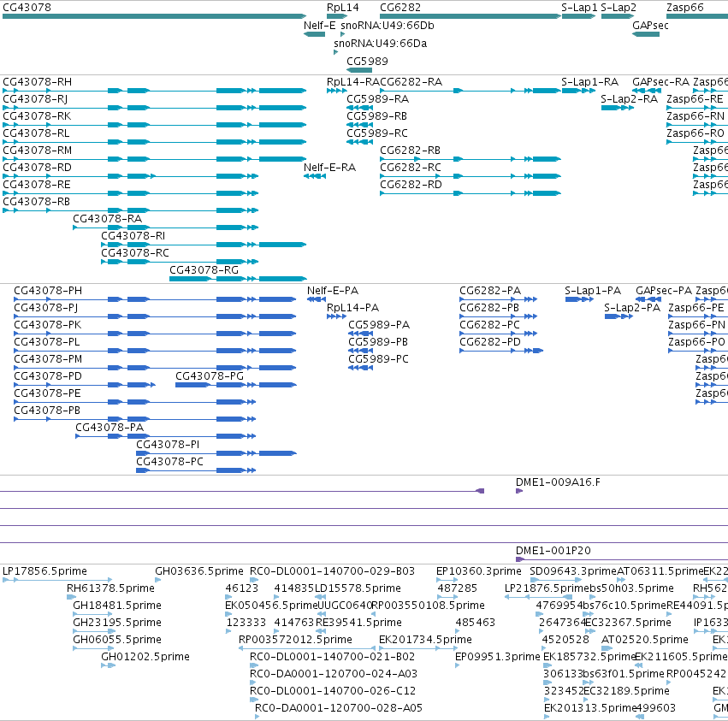Click the feature labeled 487285
Screen dimensions: 728x721
[x=458, y=588]
